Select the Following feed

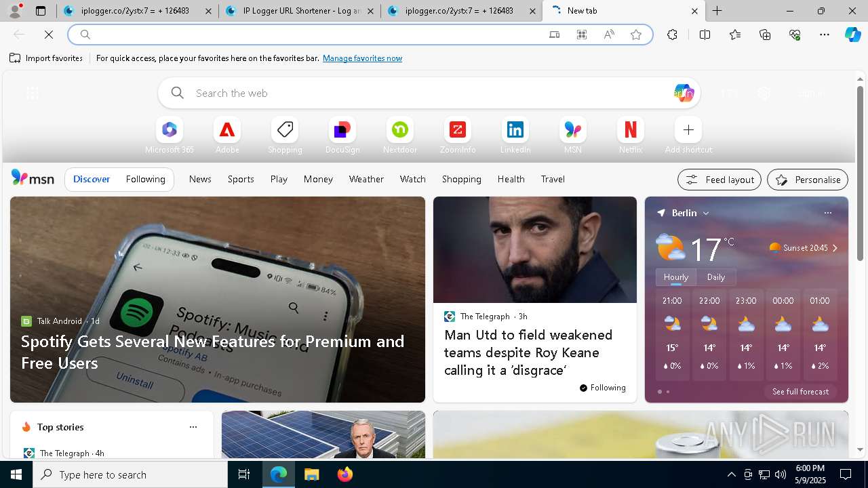point(145,179)
